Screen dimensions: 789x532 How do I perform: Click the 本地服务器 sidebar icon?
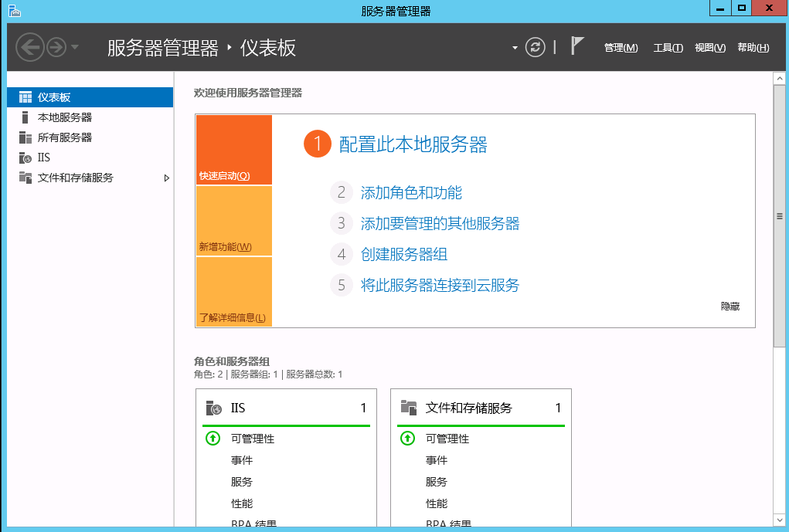pyautogui.click(x=25, y=117)
